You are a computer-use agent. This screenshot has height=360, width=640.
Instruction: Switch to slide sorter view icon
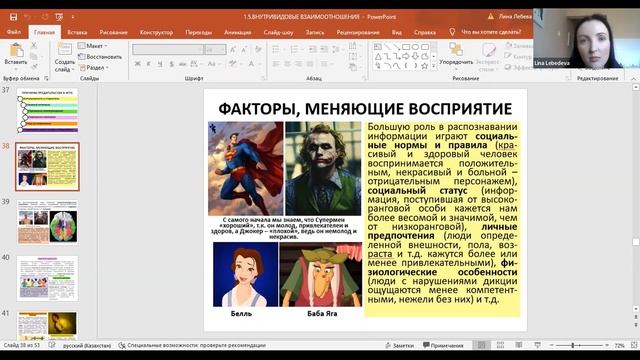tap(500, 345)
